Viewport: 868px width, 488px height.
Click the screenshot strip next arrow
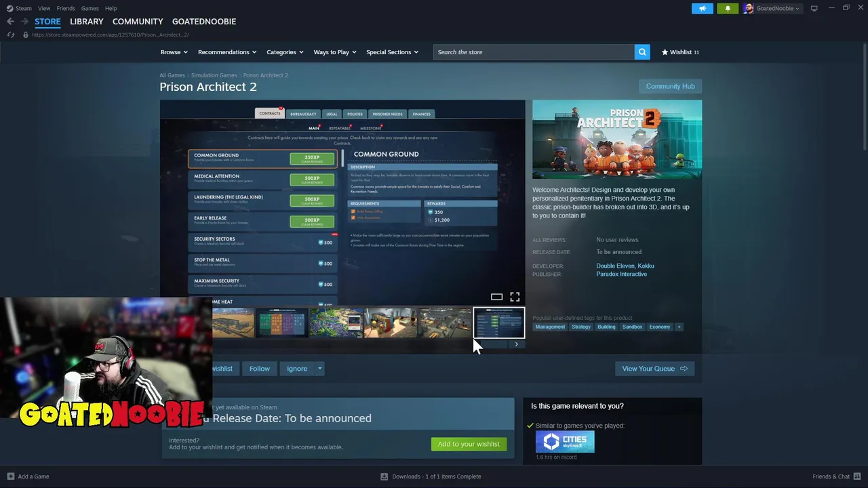coord(516,344)
